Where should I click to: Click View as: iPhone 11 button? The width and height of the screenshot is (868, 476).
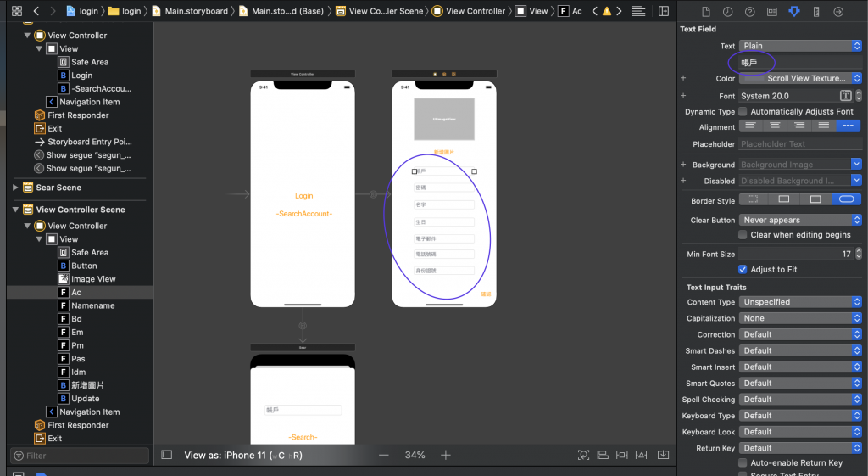pos(243,456)
